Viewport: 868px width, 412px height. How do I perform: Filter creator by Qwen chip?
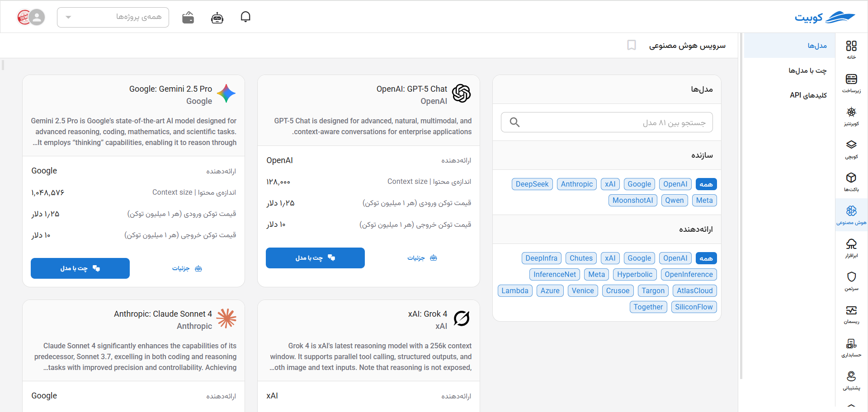click(675, 200)
